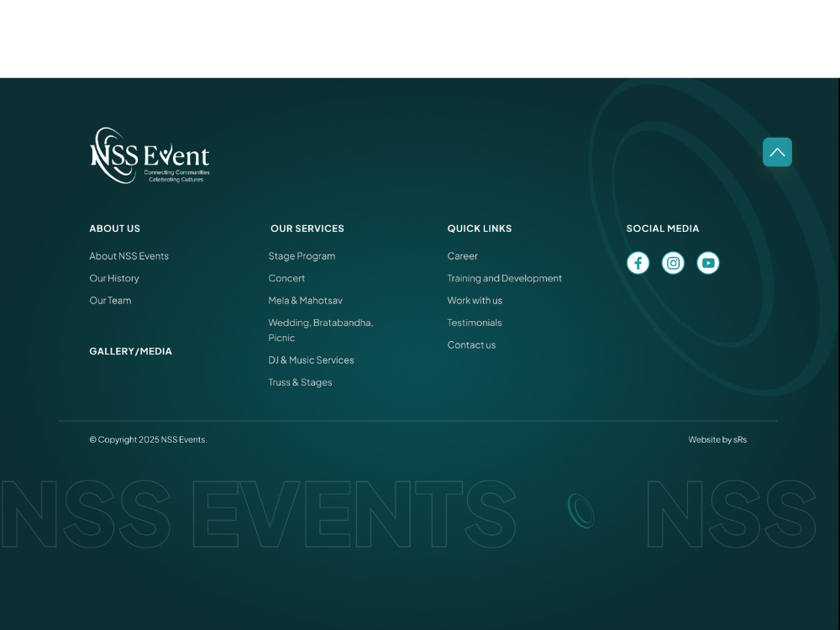840x630 pixels.
Task: Open the Instagram social media icon
Action: coord(673,263)
